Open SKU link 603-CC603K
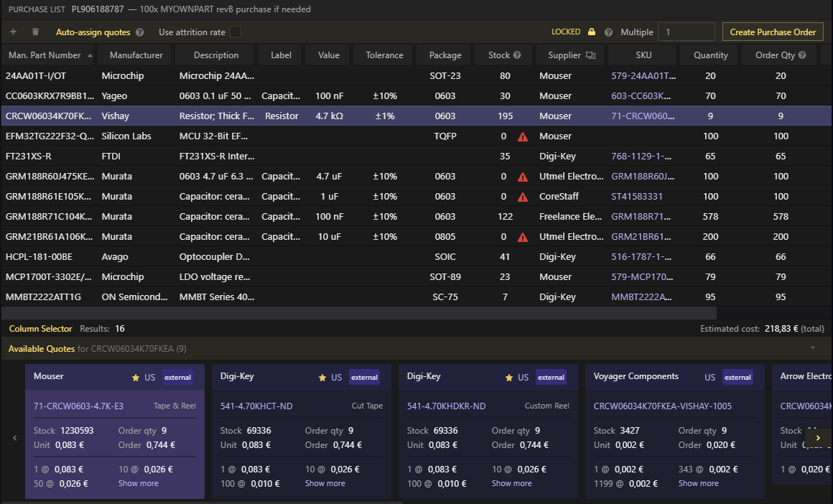 (x=641, y=96)
